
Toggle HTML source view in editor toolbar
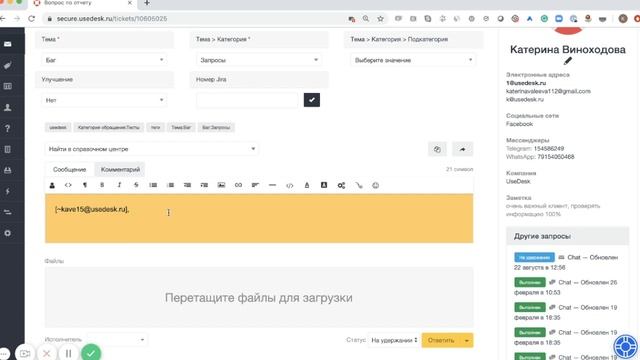click(x=68, y=185)
